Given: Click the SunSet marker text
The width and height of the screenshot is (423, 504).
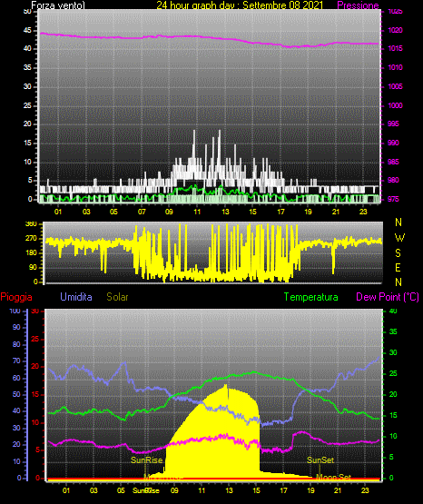Looking at the screenshot, I should (320, 460).
